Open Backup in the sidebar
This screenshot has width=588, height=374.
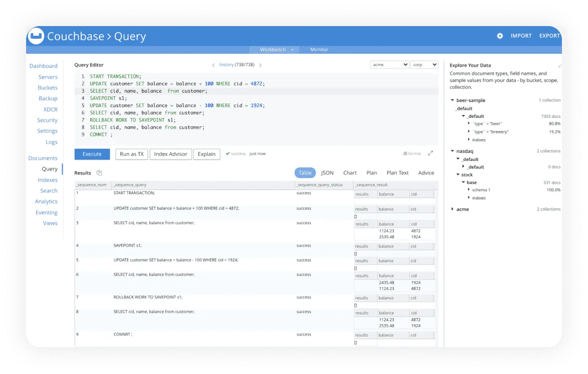48,98
